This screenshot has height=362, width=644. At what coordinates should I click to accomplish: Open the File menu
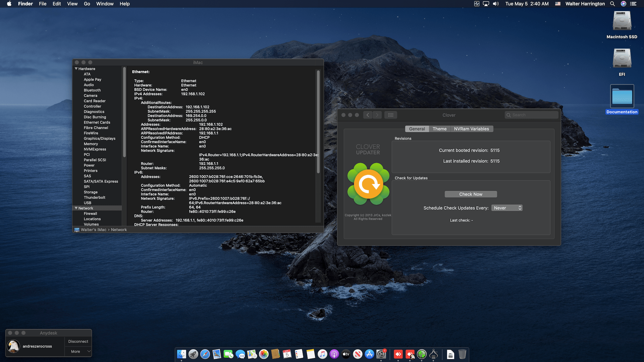click(43, 4)
